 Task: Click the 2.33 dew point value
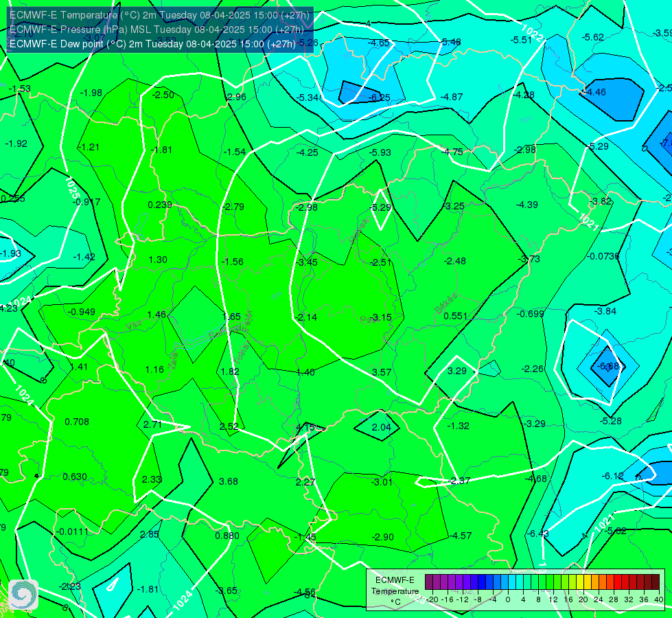(151, 479)
